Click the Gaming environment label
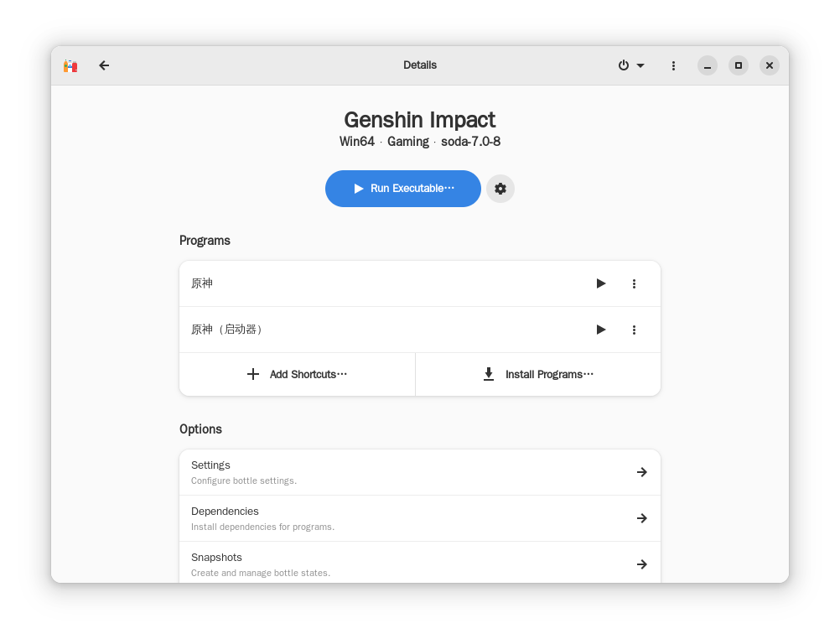The height and width of the screenshot is (639, 840). [408, 142]
